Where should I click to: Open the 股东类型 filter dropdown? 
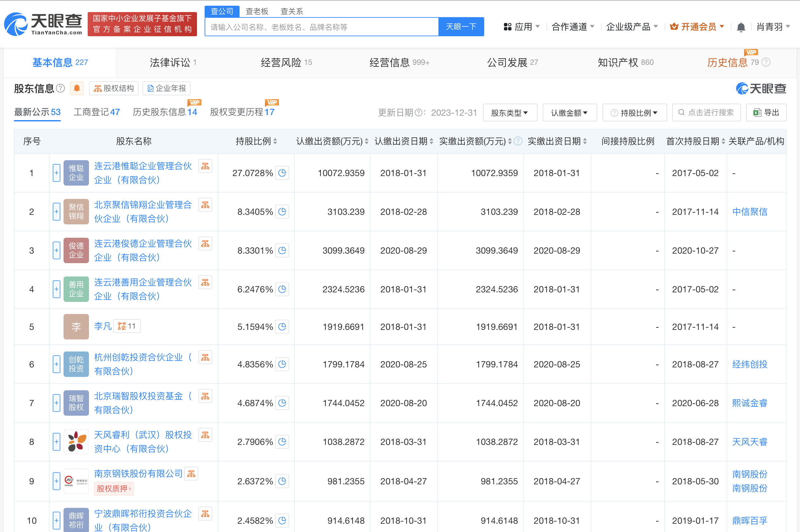510,113
